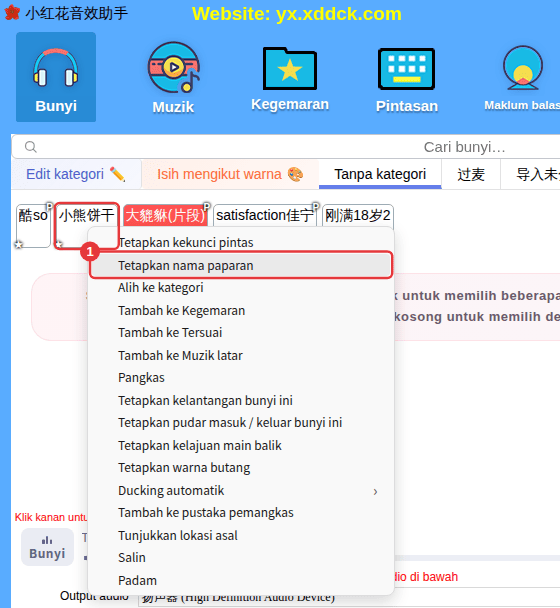The image size is (560, 608).
Task: Select the 小熊饼干 sound tile
Action: 86,226
